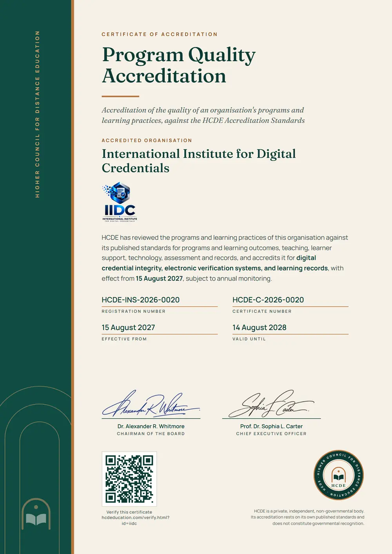The image size is (392, 554).
Task: Click the vertical 'HIGHER COUNCIL FOR DISTANCE EDUCATION' text
Action: [38, 114]
